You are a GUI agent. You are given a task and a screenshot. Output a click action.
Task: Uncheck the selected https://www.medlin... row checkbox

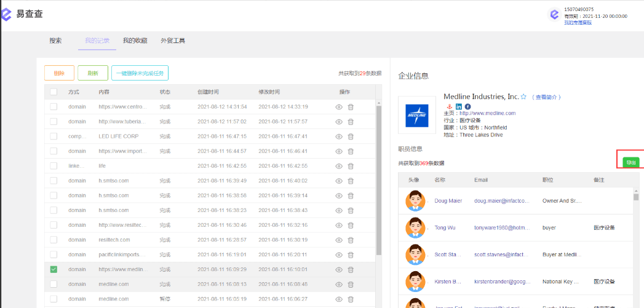(54, 269)
